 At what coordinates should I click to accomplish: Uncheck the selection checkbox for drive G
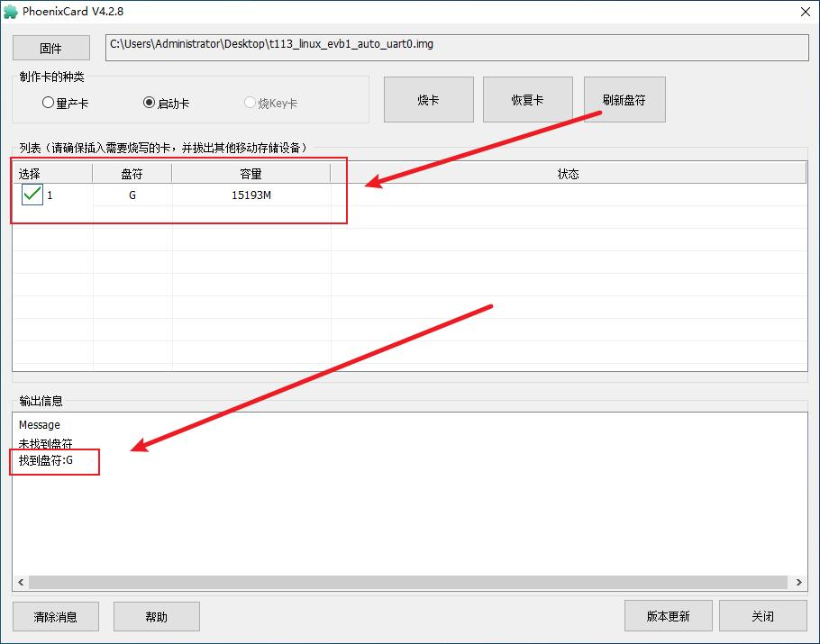click(31, 194)
